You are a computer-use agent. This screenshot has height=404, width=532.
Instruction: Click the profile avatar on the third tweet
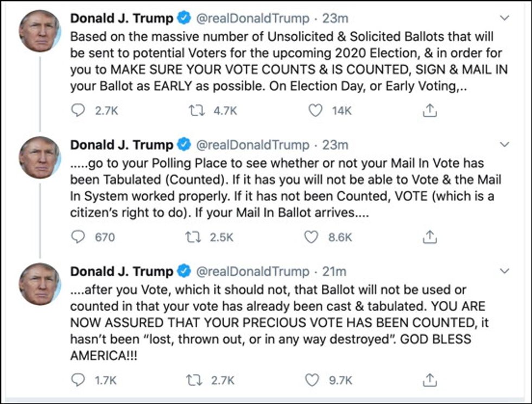tap(39, 284)
